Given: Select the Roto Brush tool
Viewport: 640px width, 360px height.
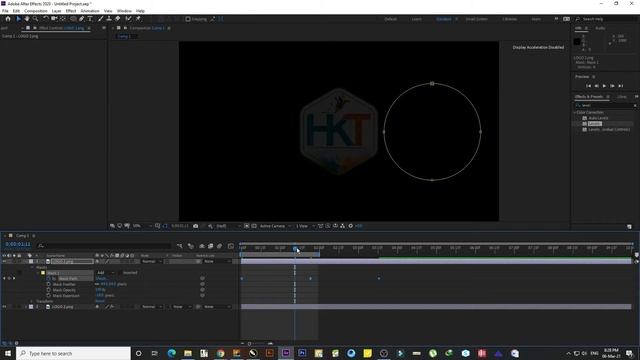Looking at the screenshot, I should [x=129, y=19].
